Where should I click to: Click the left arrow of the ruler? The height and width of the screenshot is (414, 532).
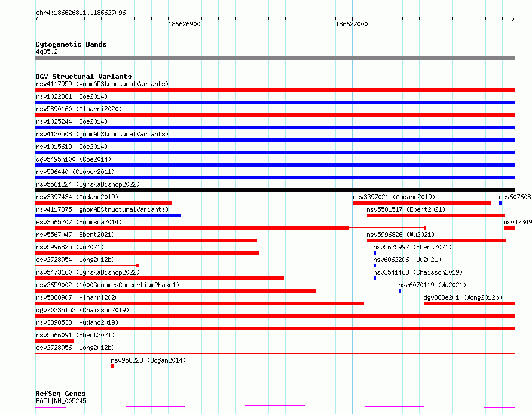click(37, 19)
